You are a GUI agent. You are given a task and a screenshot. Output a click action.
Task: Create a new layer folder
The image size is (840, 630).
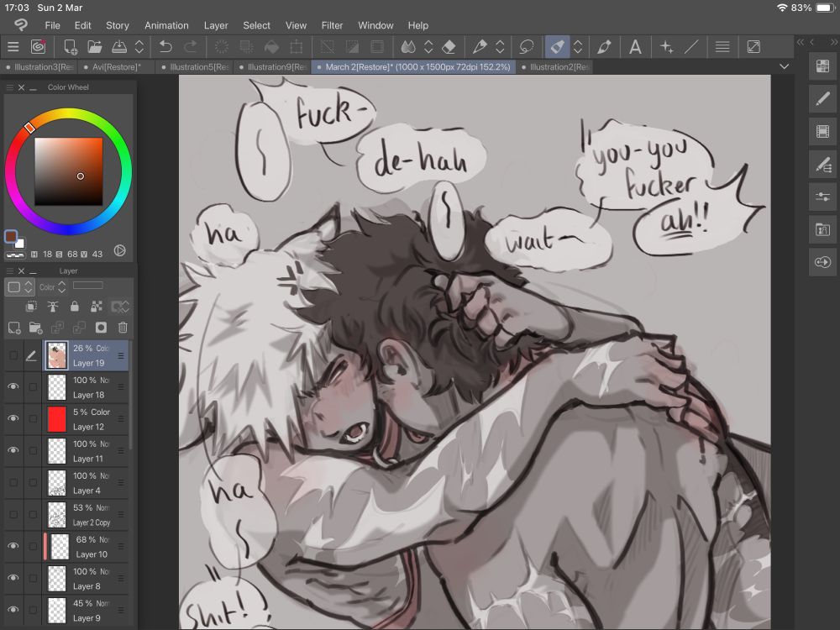(x=36, y=328)
